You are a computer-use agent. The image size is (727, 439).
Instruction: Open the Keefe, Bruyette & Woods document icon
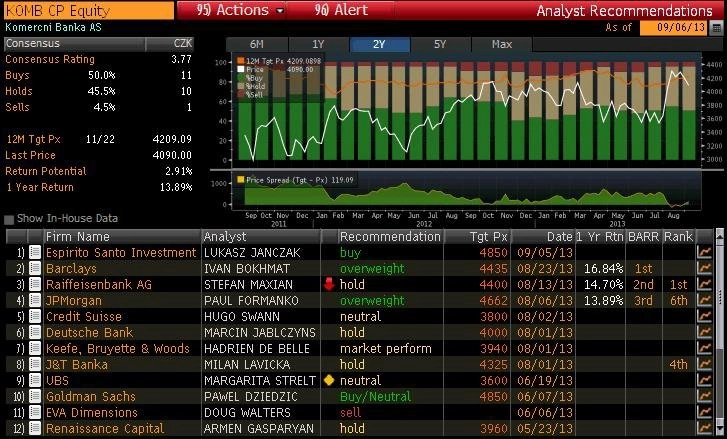click(x=35, y=348)
